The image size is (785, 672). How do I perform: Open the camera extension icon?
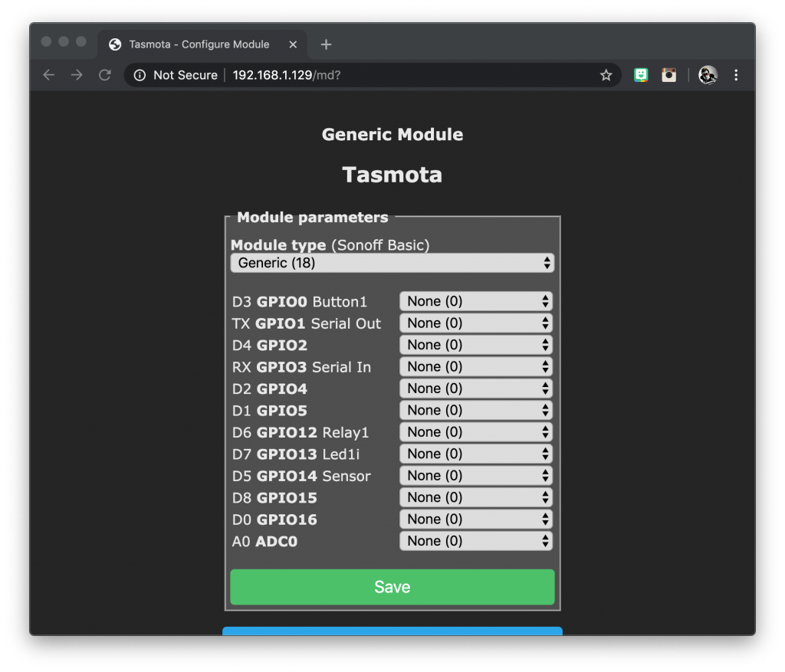[668, 75]
